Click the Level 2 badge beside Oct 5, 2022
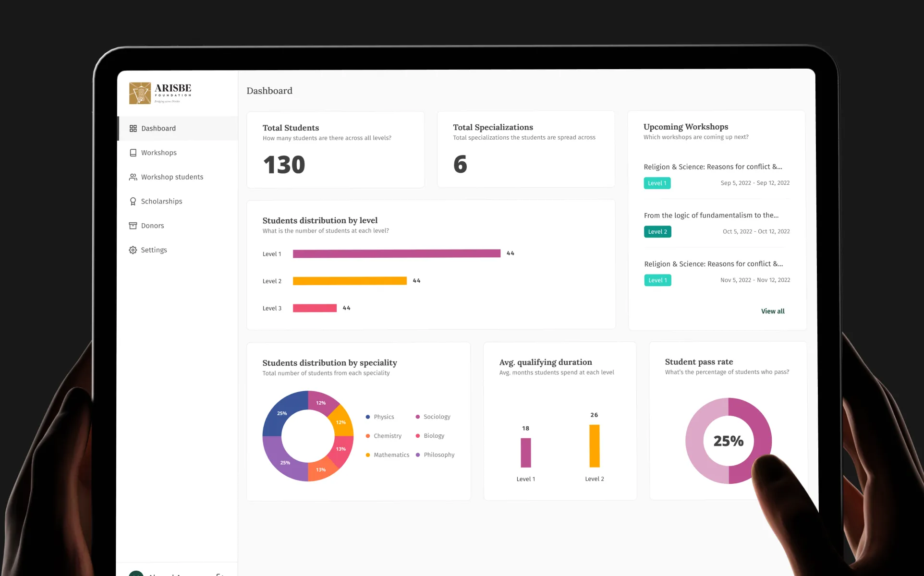The width and height of the screenshot is (924, 576). point(657,232)
